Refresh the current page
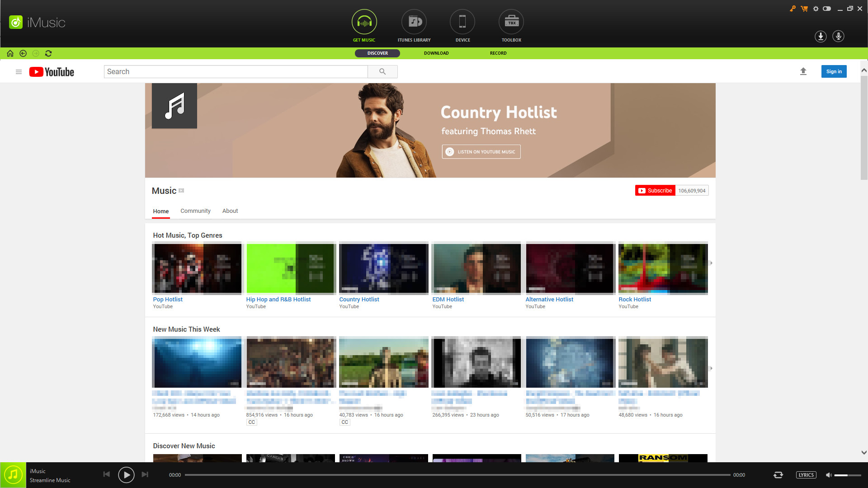 click(48, 53)
